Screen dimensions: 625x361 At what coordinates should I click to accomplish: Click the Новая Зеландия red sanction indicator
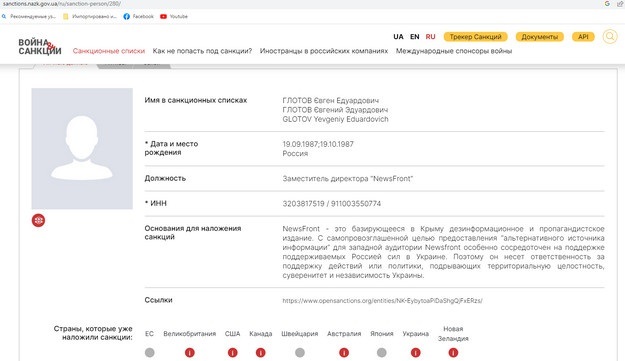(x=453, y=353)
